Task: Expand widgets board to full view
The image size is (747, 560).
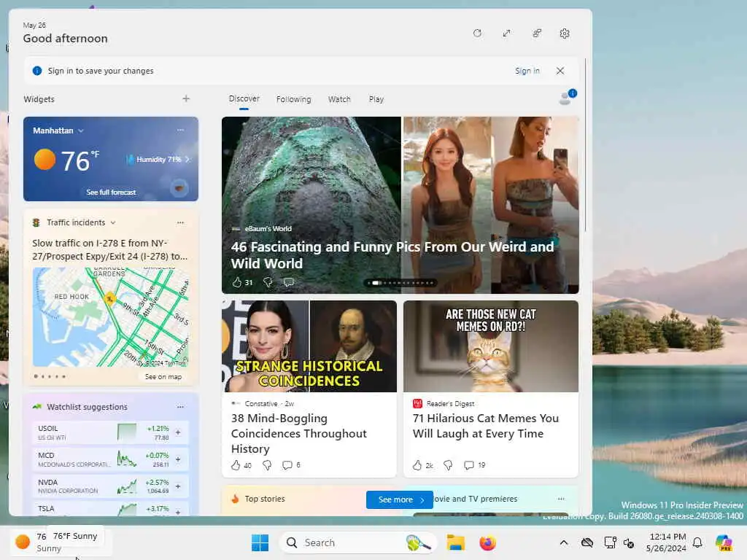Action: tap(506, 34)
